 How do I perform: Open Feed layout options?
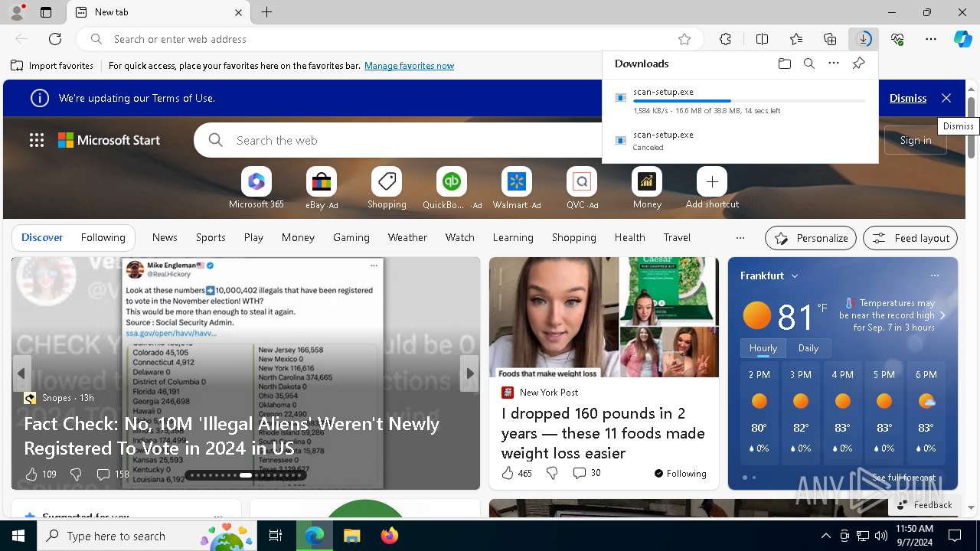tap(910, 238)
